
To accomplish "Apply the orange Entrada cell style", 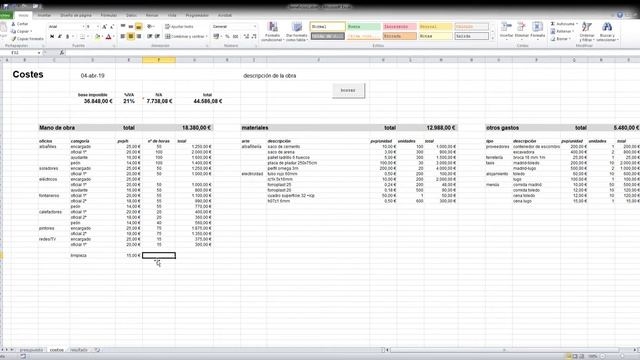I will [400, 36].
